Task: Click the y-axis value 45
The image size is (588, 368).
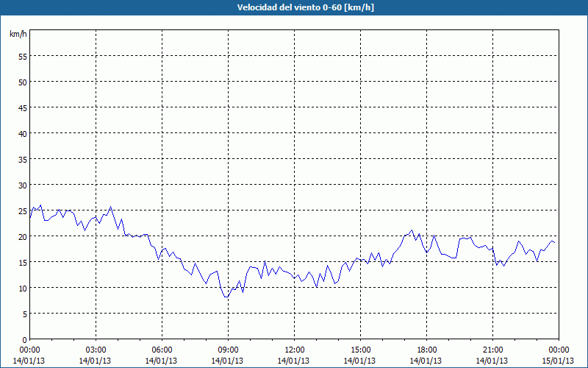Action: [23, 109]
